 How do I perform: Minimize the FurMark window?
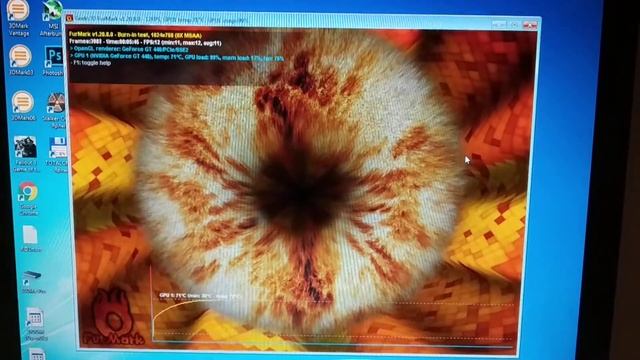pos(500,24)
